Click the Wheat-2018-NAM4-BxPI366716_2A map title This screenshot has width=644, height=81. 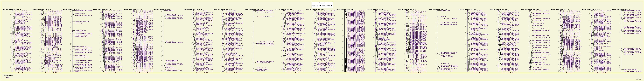[102, 9]
